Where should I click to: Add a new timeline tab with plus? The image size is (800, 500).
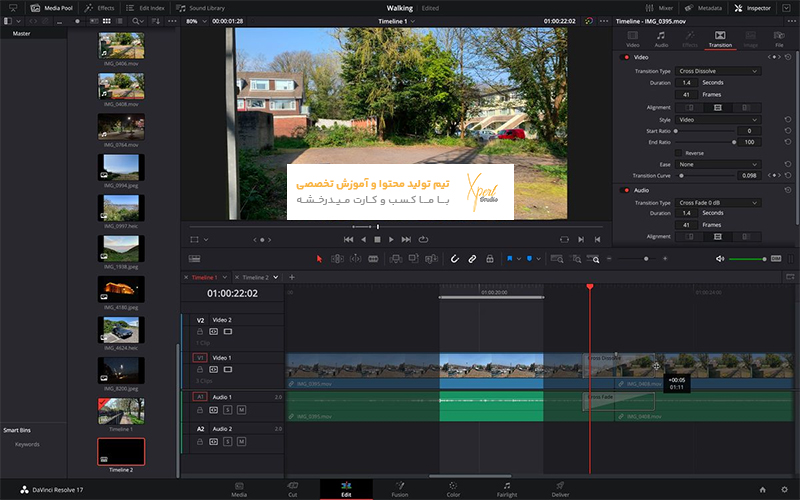click(292, 277)
